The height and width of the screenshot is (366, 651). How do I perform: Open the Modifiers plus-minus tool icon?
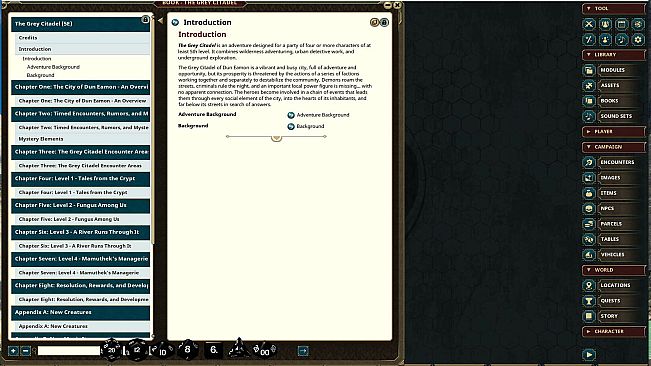click(x=589, y=40)
